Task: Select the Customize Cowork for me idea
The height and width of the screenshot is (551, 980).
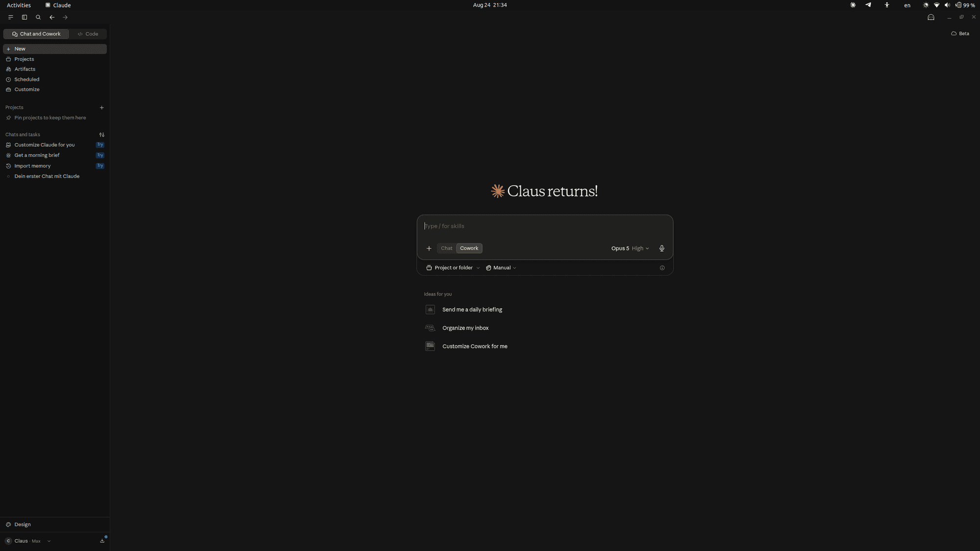Action: (x=475, y=346)
